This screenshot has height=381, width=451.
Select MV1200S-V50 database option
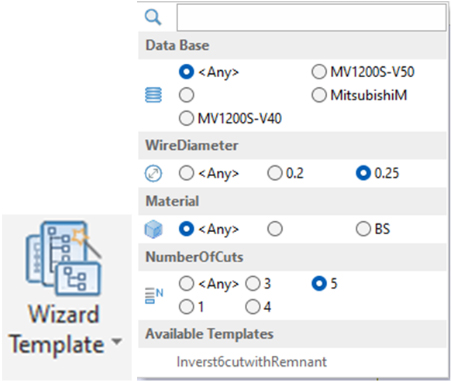pyautogui.click(x=363, y=72)
